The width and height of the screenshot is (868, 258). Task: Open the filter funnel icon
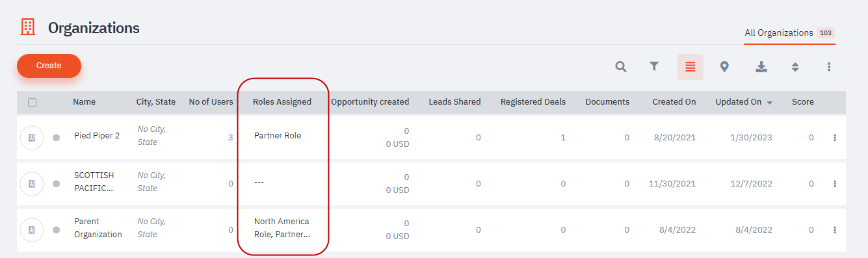click(654, 66)
